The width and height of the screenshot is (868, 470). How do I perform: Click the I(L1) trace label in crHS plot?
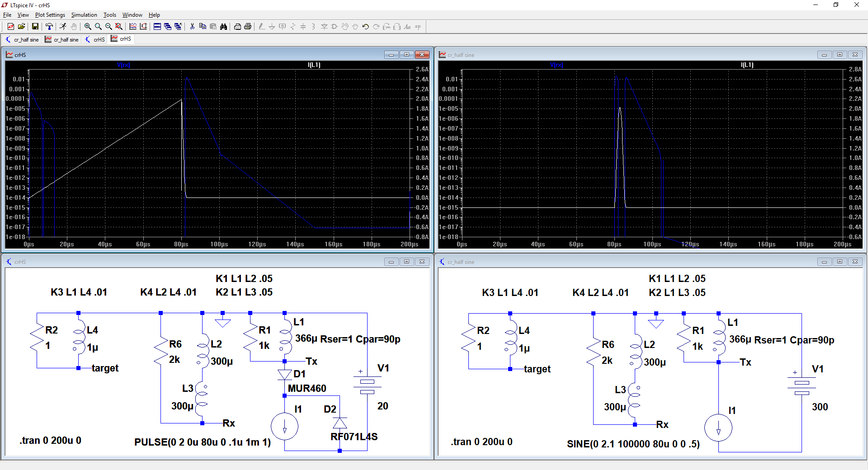point(314,65)
